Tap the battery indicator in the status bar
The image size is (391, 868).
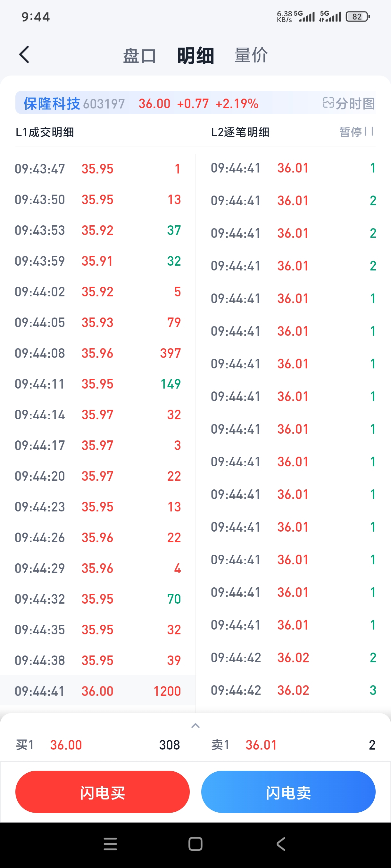click(358, 17)
